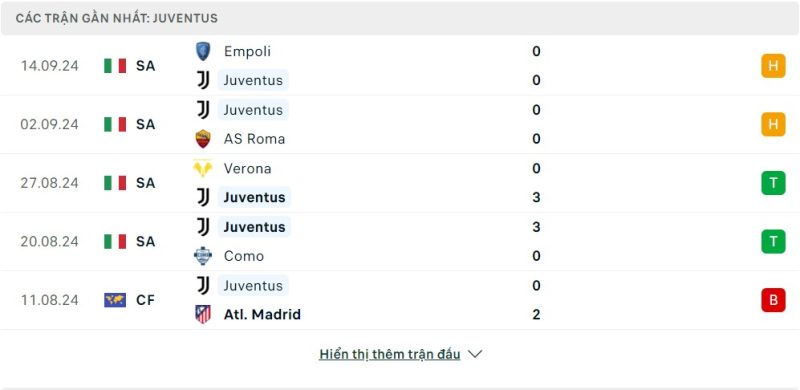Select AS Roma team name
Image resolution: width=800 pixels, height=390 pixels.
[255, 139]
